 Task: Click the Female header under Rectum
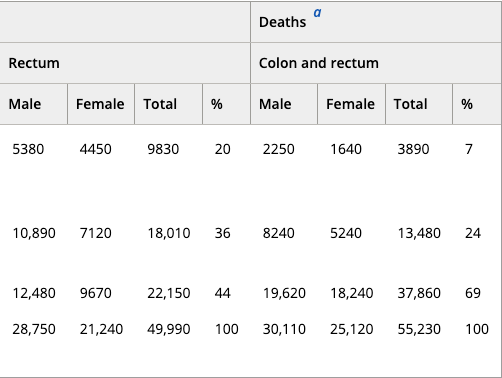click(x=101, y=104)
